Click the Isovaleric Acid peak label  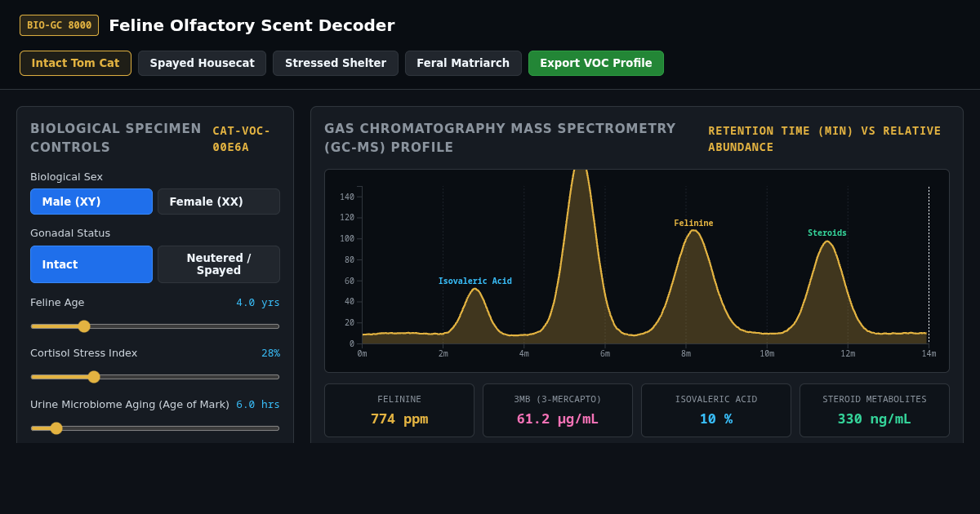pos(475,281)
